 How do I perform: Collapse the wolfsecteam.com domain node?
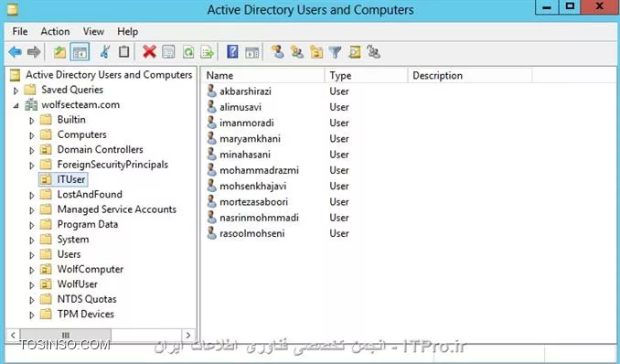coord(16,106)
